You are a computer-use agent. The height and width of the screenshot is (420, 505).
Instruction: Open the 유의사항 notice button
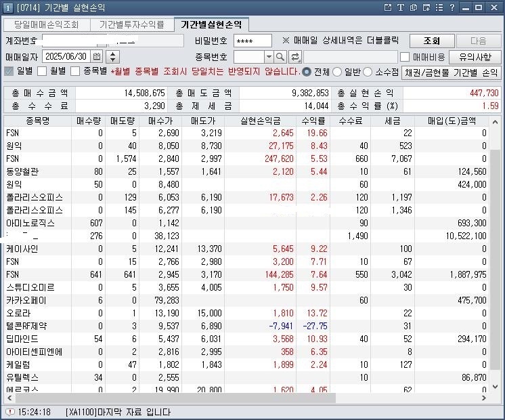[475, 57]
